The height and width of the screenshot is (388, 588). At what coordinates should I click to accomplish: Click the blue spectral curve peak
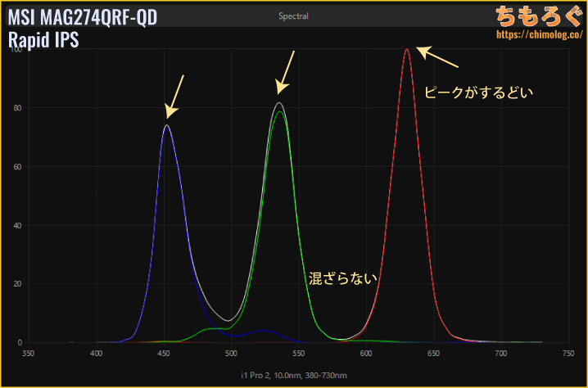click(166, 126)
